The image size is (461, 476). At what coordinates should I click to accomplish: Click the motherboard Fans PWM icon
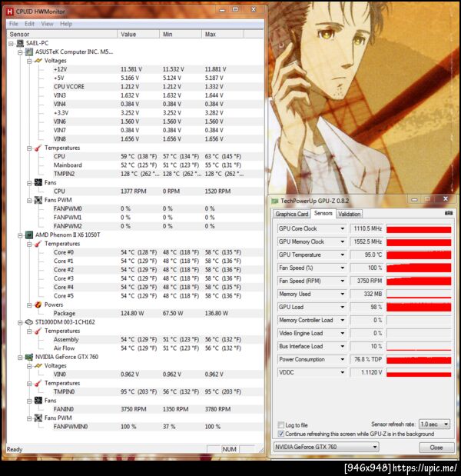pos(38,201)
